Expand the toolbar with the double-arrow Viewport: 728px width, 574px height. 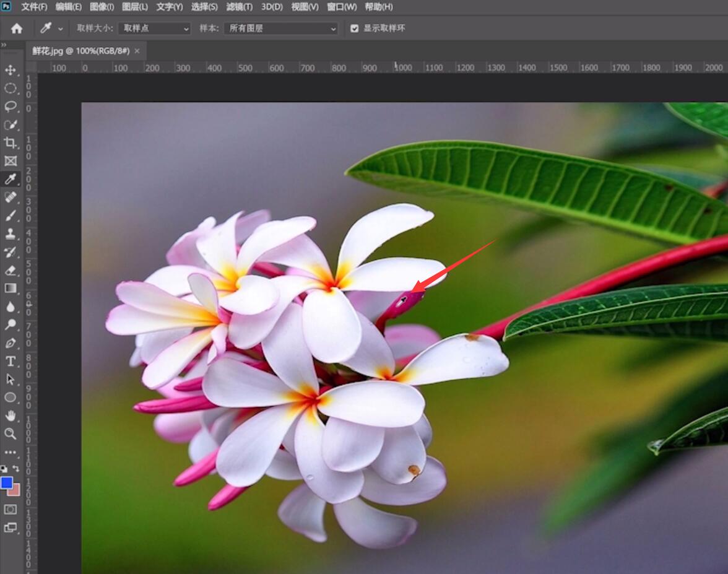click(4, 45)
